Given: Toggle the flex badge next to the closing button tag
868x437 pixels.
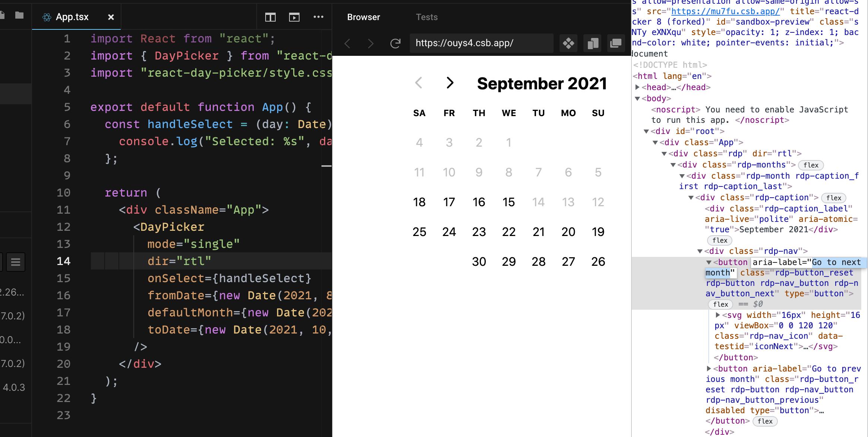Looking at the screenshot, I should coord(765,421).
